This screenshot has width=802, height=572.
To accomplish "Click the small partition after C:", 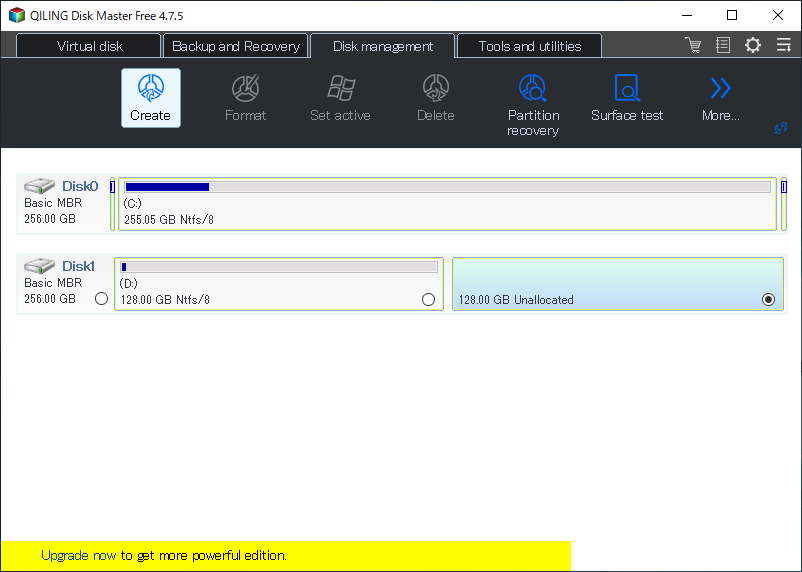I will point(784,204).
